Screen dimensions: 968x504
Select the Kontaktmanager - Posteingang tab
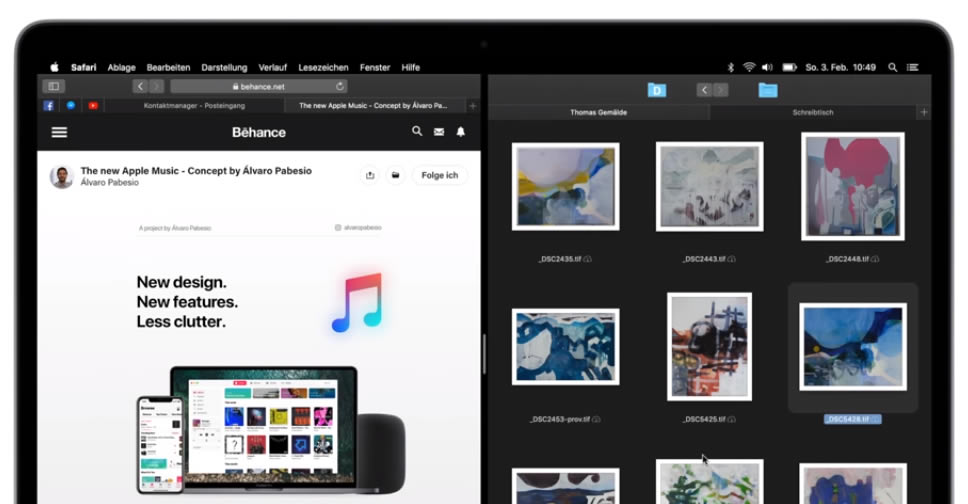(193, 105)
